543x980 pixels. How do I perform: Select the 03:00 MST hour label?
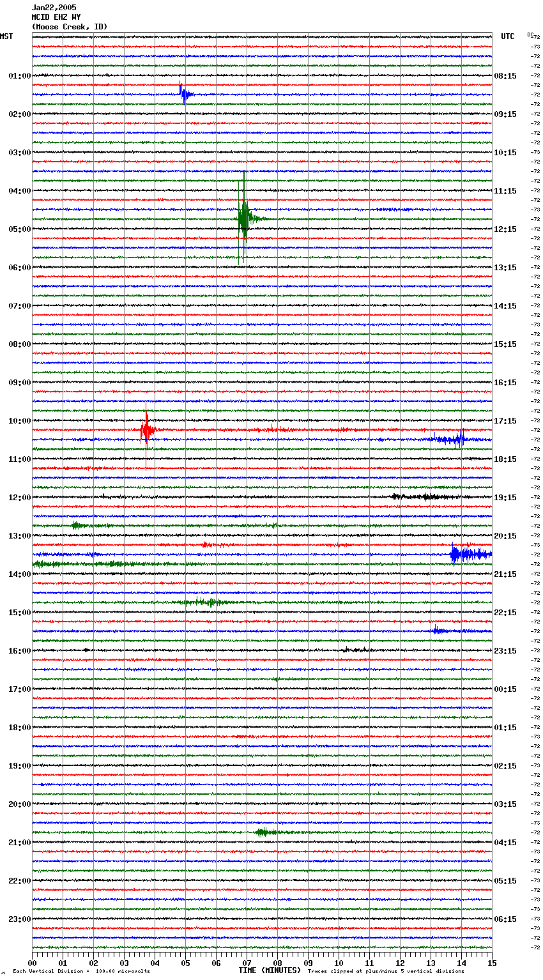[x=19, y=153]
